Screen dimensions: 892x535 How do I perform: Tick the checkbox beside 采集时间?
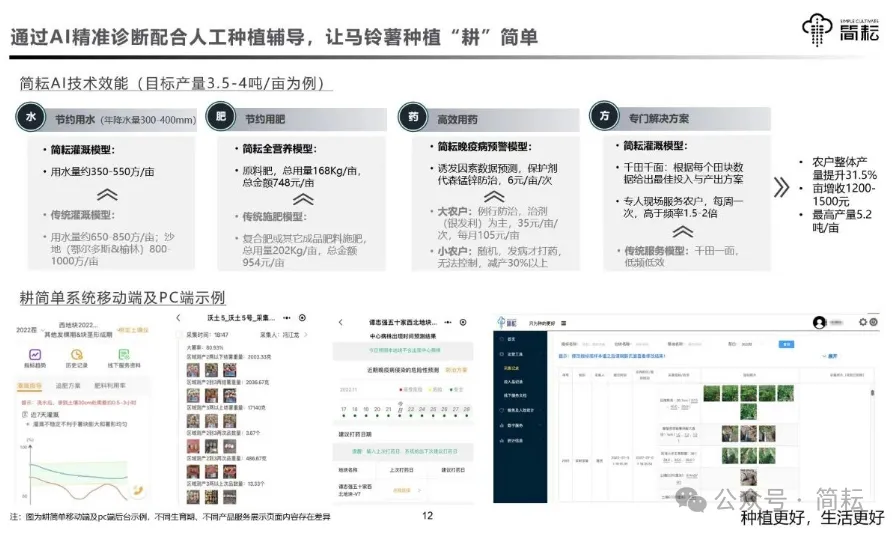click(x=179, y=335)
